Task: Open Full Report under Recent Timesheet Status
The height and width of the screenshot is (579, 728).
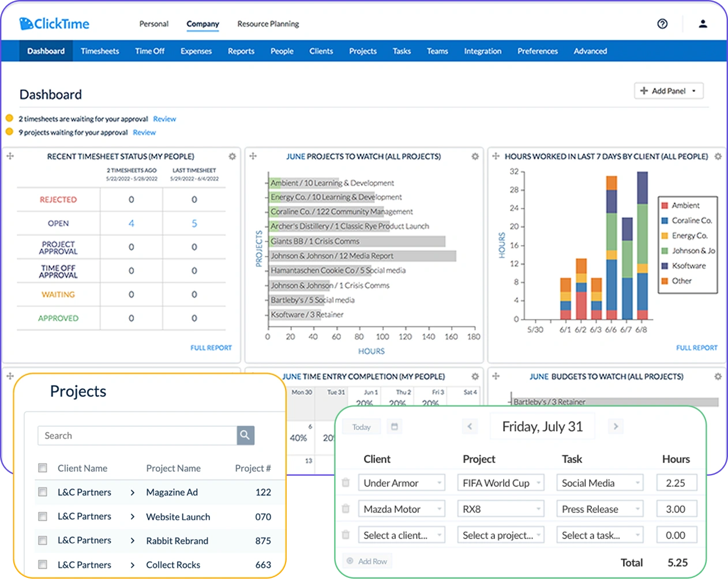Action: tap(211, 348)
